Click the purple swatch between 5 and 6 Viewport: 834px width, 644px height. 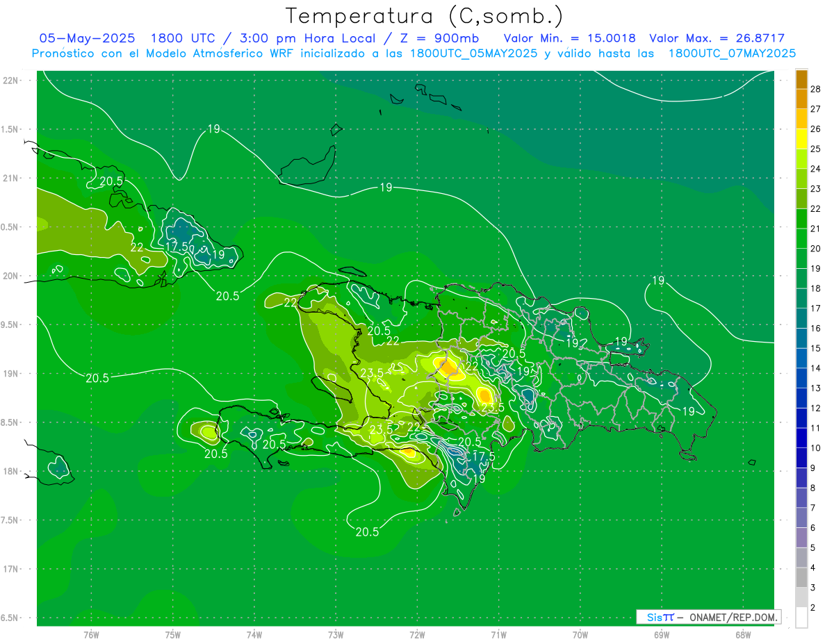click(801, 538)
